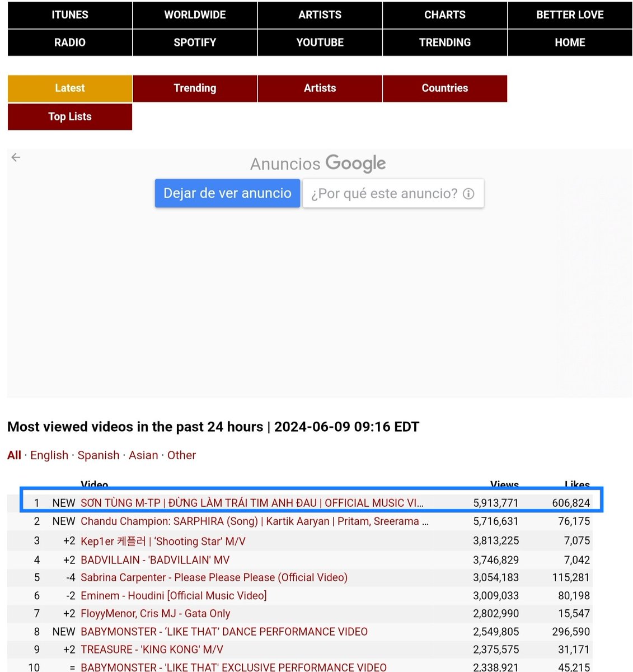Click the 3,009,033 views value
This screenshot has width=633, height=672.
coord(496,596)
